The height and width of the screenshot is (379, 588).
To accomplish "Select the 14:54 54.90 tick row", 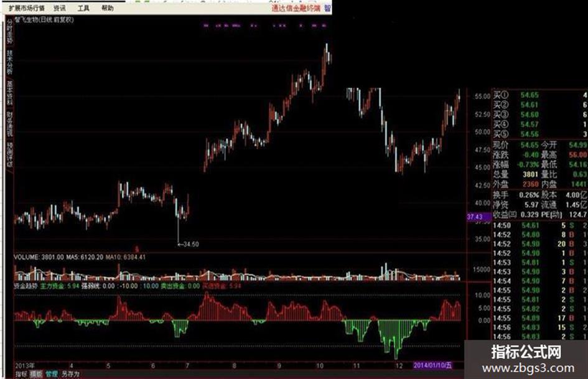I will click(x=540, y=281).
